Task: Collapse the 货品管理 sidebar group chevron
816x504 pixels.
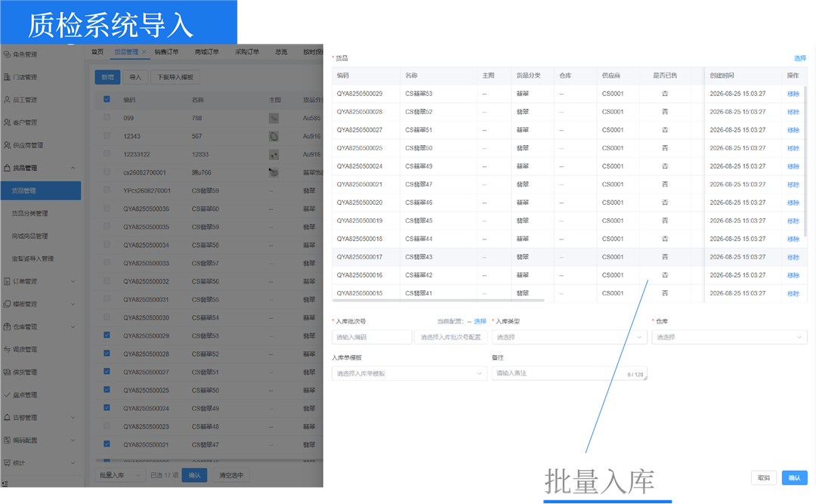Action: (73, 168)
